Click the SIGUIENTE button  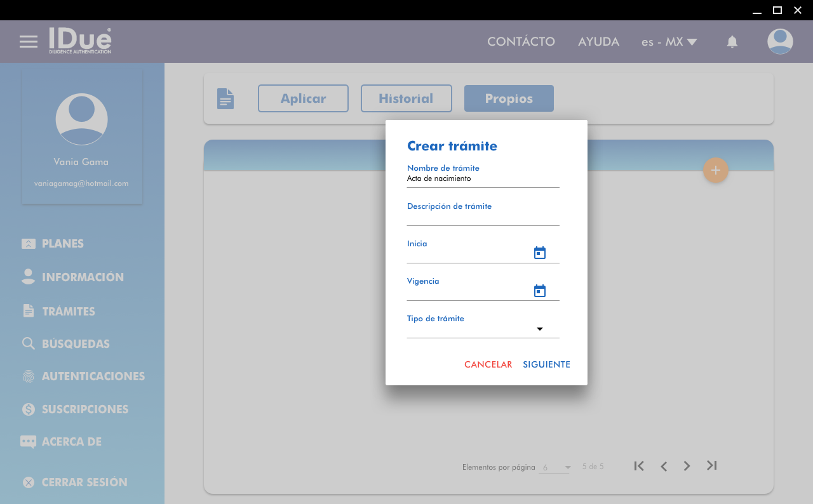546,364
